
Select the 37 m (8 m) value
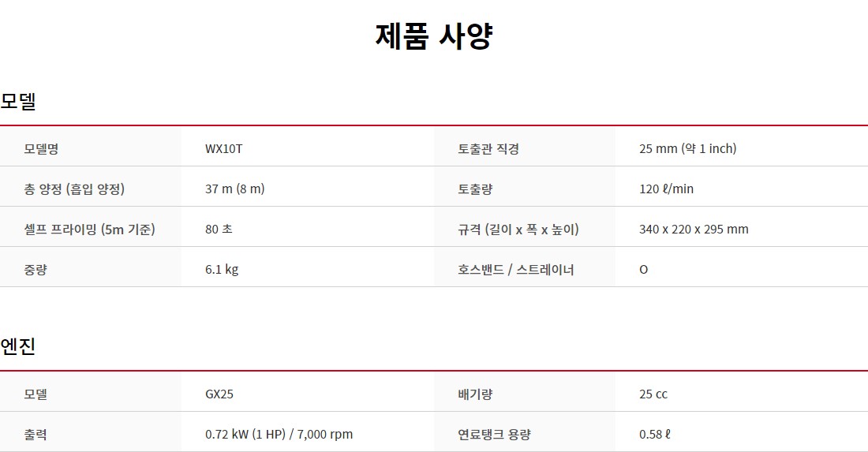tap(234, 189)
